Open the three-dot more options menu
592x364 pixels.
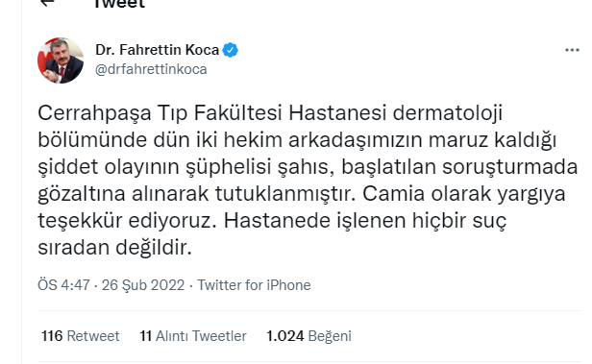(x=572, y=50)
